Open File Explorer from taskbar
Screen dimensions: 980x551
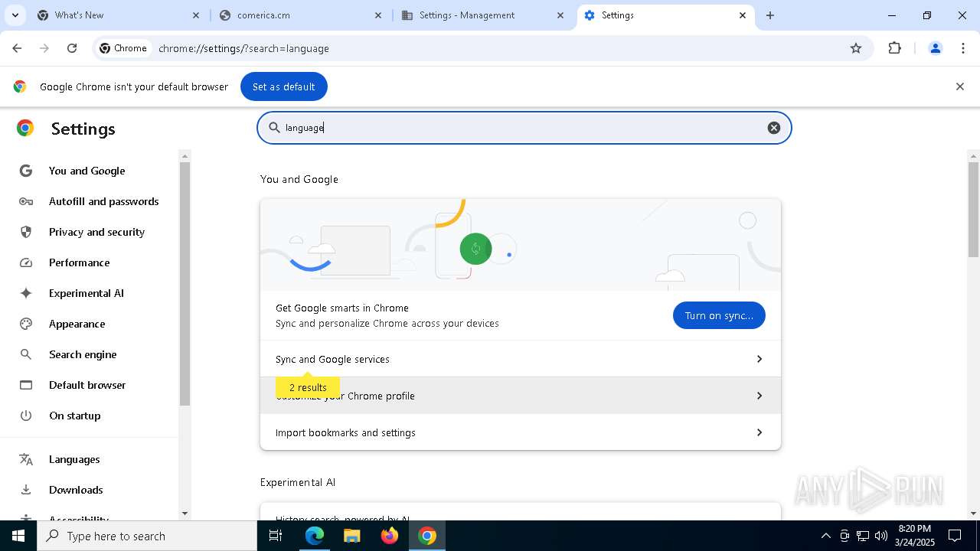click(x=351, y=536)
